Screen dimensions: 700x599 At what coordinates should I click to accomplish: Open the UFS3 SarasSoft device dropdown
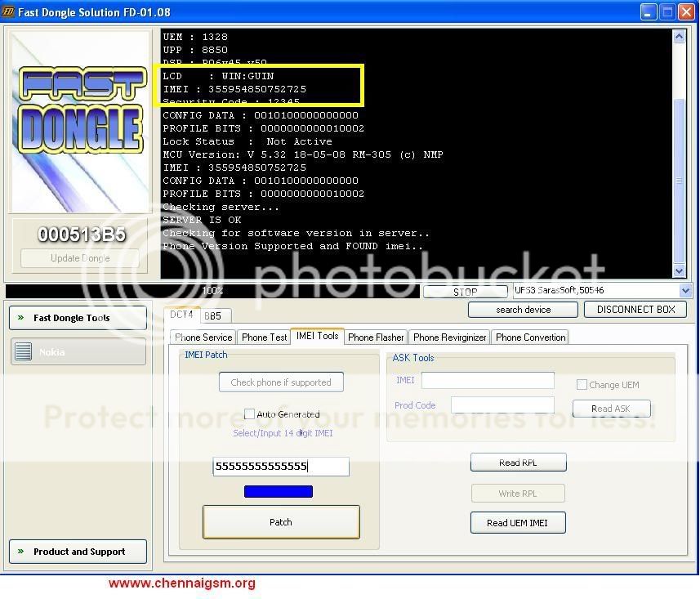684,291
